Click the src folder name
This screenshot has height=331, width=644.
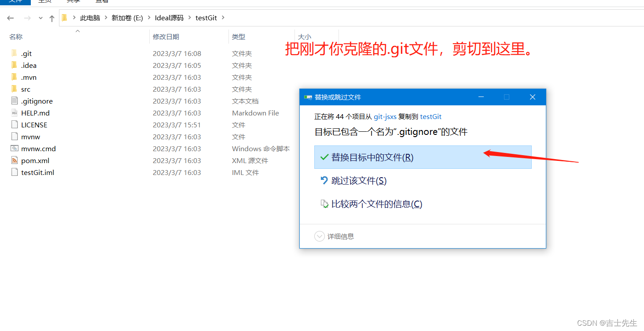(x=26, y=89)
